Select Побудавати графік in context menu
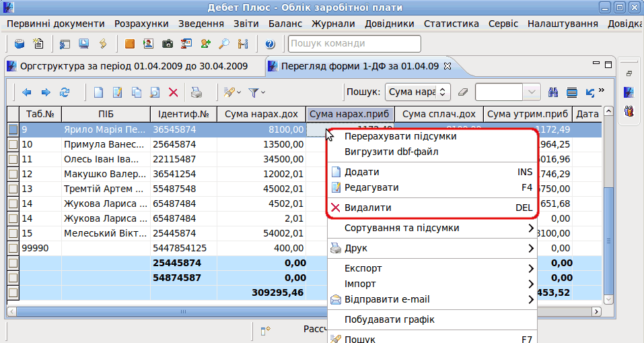The width and height of the screenshot is (644, 343). coord(432,319)
